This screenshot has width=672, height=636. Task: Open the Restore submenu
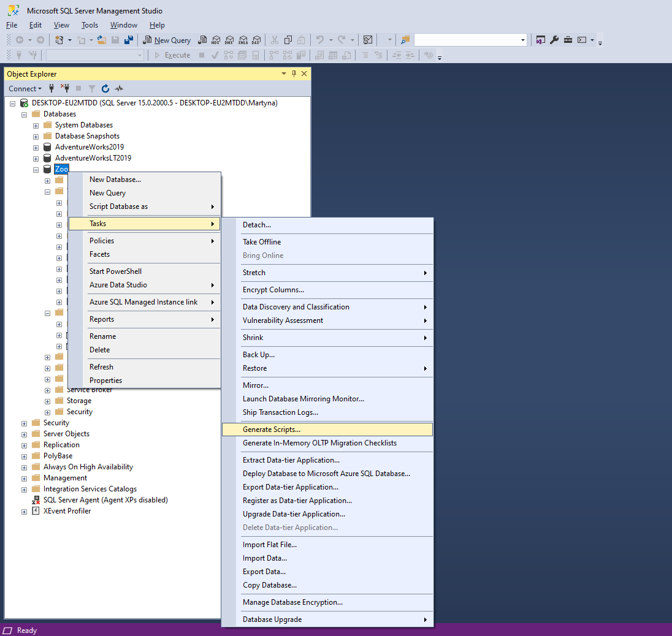327,368
